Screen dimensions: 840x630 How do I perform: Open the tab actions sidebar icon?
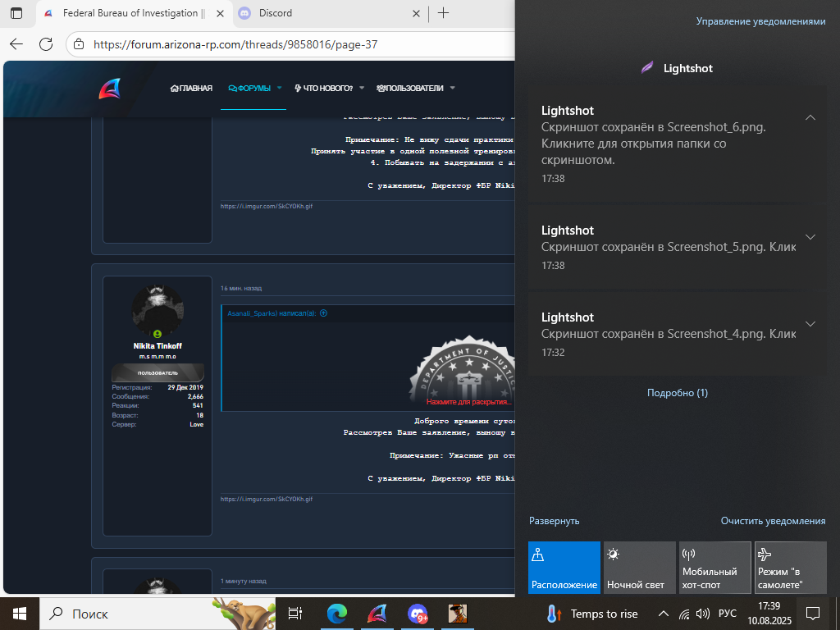[x=16, y=13]
